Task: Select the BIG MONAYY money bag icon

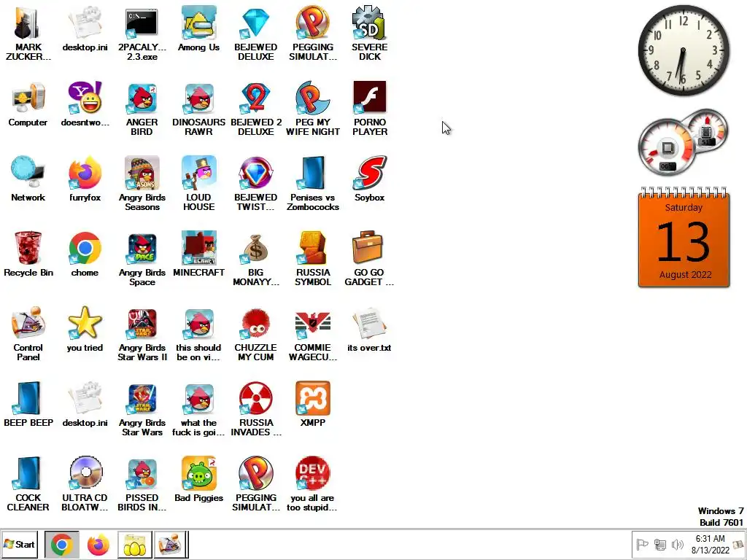Action: pos(256,259)
